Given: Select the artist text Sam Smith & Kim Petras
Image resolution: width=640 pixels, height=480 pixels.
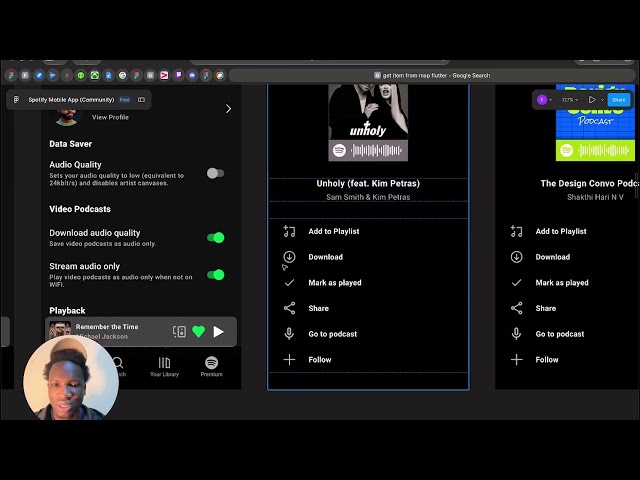Looking at the screenshot, I should point(368,197).
